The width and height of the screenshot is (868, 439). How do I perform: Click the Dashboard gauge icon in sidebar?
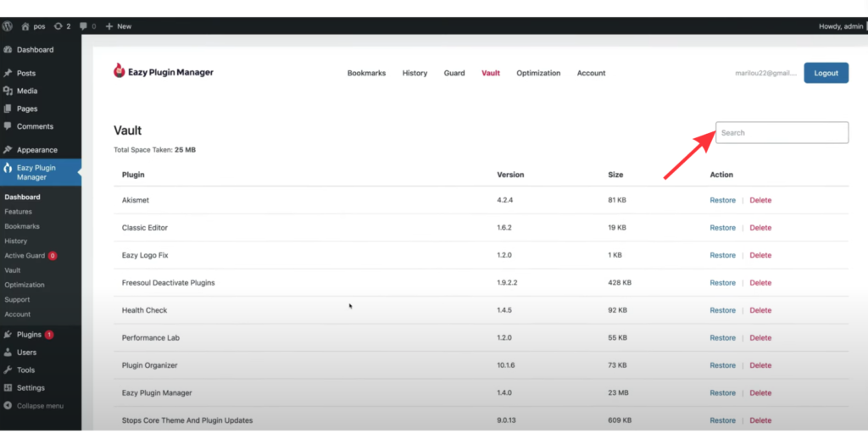(x=8, y=50)
